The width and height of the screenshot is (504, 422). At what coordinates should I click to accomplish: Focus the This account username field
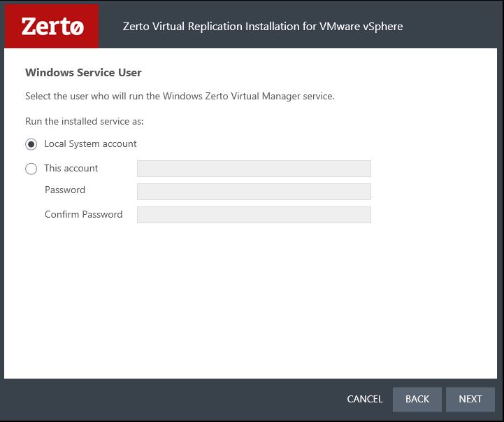pyautogui.click(x=254, y=169)
